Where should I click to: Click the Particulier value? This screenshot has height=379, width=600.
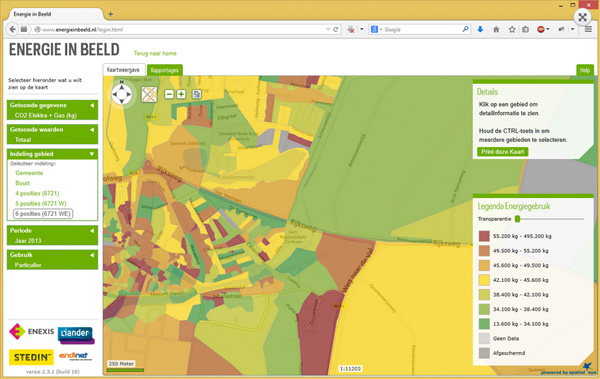(28, 265)
